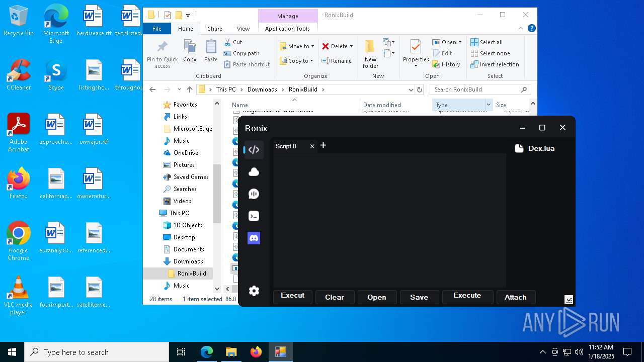Image resolution: width=644 pixels, height=362 pixels.
Task: Open the console terminal icon in Ronix
Action: coord(254,216)
